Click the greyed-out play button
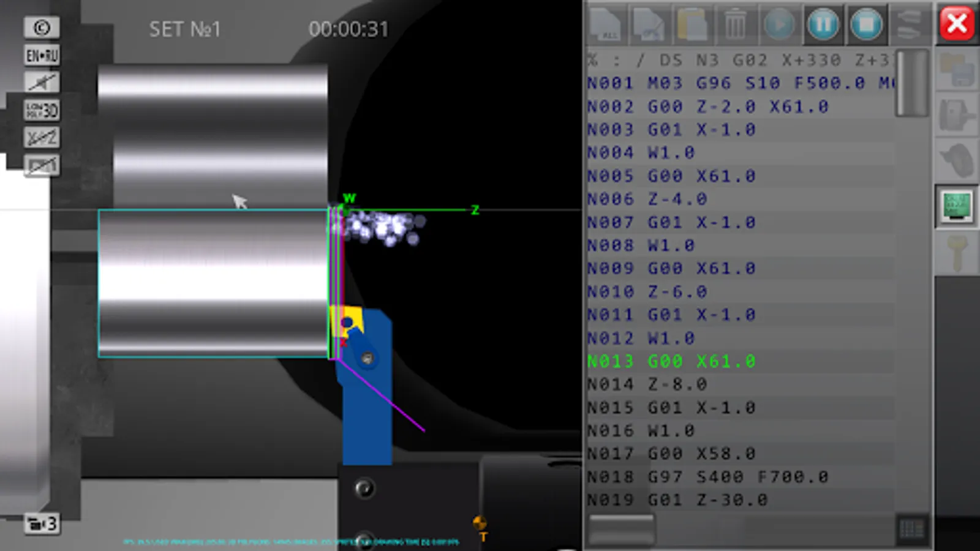The width and height of the screenshot is (980, 551). click(779, 24)
